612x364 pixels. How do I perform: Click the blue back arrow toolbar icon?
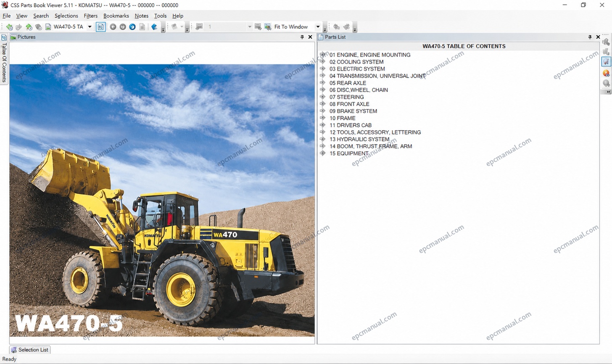[154, 27]
